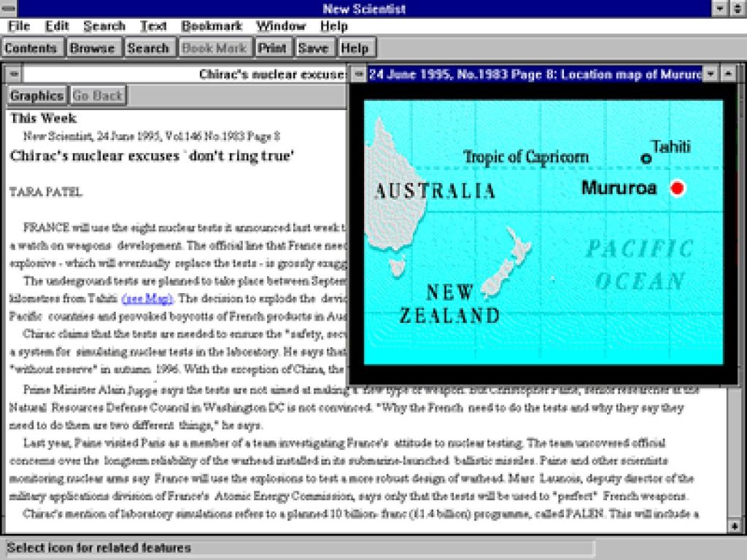Screen dimensions: 747x560
Task: Open the Bookmark menu
Action: (x=212, y=26)
